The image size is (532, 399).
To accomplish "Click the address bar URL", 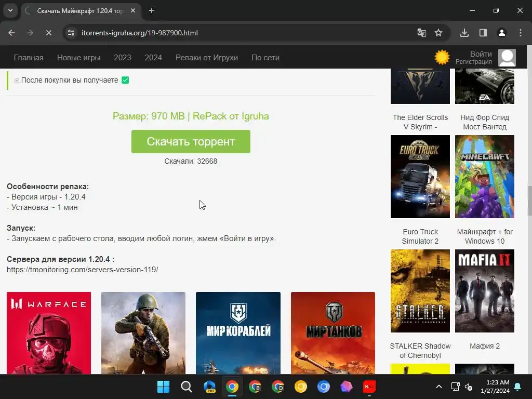I will pos(139,33).
